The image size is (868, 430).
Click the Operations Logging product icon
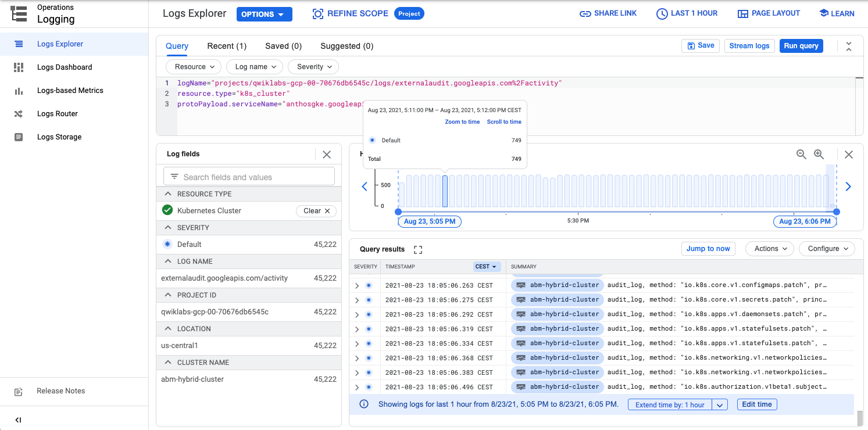[19, 13]
